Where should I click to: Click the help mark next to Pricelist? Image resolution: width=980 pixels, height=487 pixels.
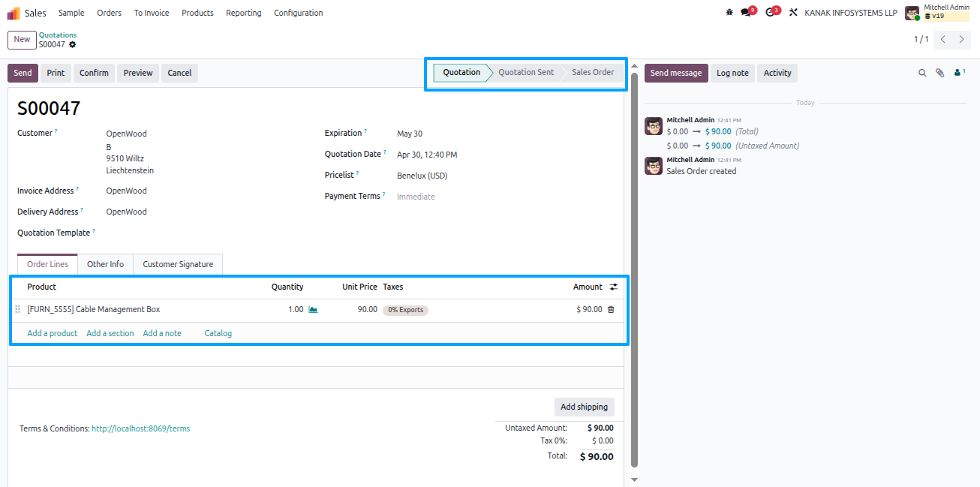358,173
